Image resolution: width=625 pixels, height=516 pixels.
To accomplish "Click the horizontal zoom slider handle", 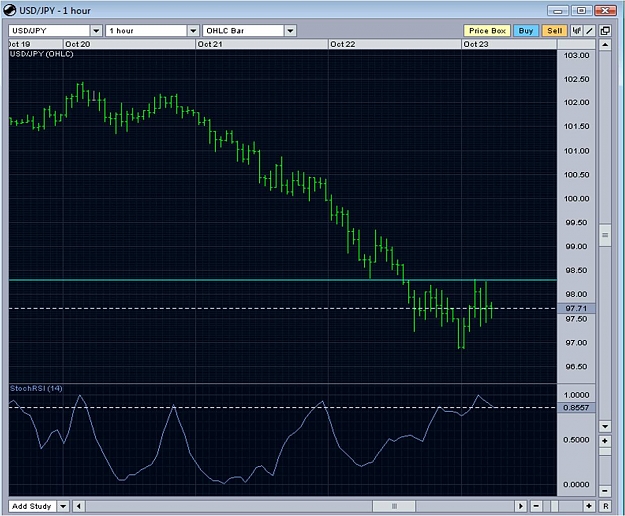I will coord(554,506).
